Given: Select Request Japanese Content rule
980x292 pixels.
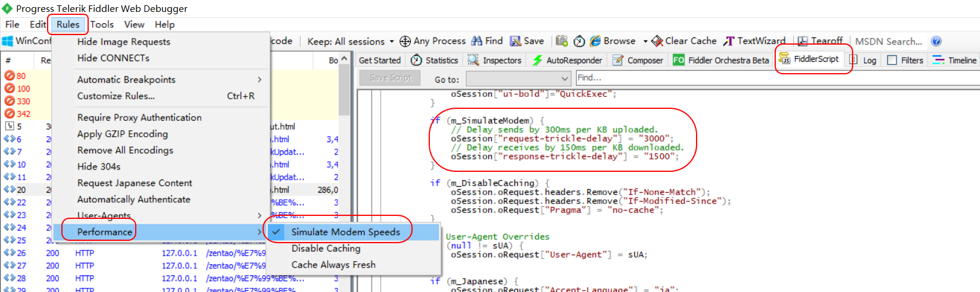Looking at the screenshot, I should [135, 183].
